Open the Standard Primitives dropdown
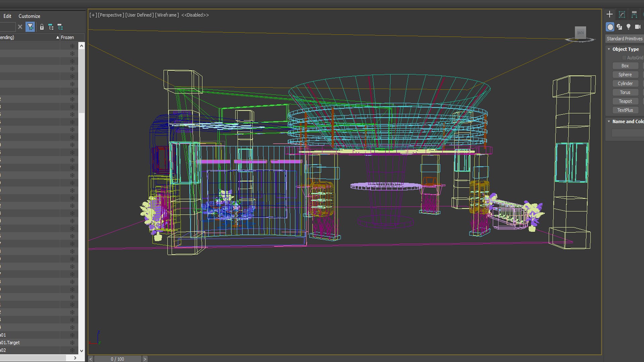This screenshot has height=362, width=644. (x=625, y=39)
